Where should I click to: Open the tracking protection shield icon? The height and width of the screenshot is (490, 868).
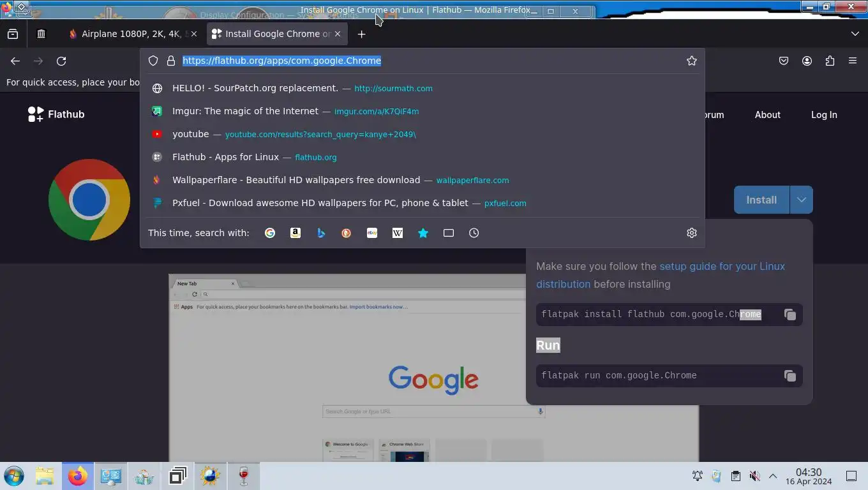coord(153,61)
